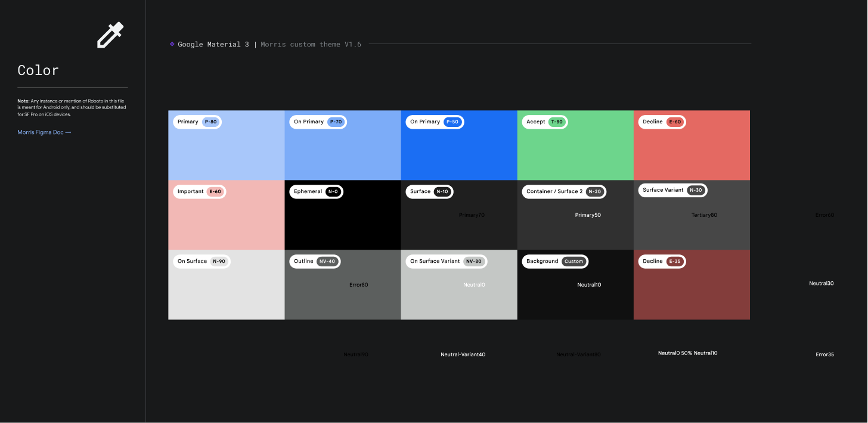
Task: Click the Outline label pill
Action: (x=315, y=262)
